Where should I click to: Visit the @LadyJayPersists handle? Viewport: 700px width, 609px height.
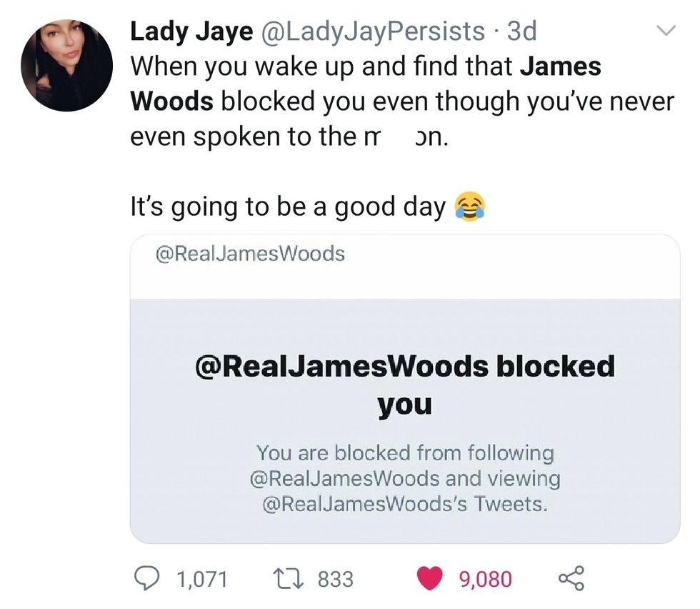coord(372,31)
